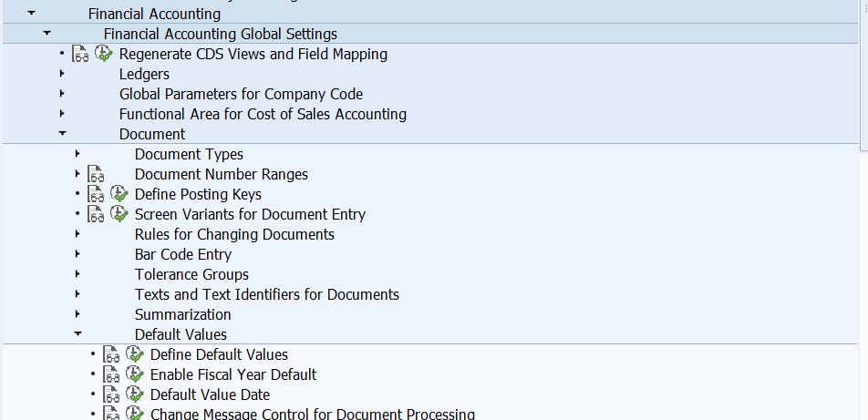This screenshot has height=420, width=868.
Task: Collapse the Document node
Action: tap(62, 133)
